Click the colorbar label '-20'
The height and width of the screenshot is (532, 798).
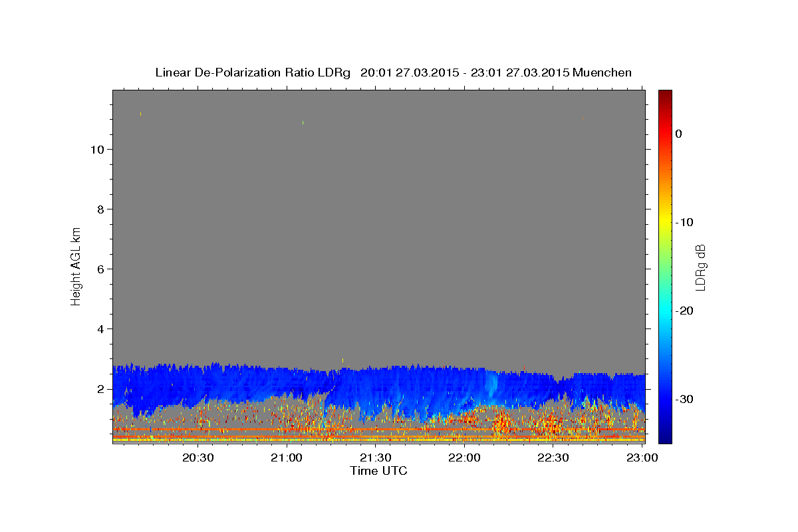685,311
